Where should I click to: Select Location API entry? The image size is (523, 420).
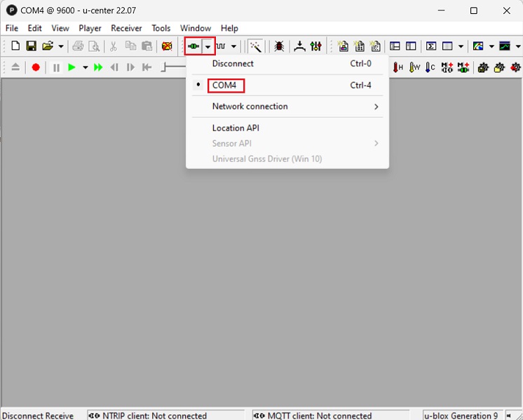tap(236, 128)
